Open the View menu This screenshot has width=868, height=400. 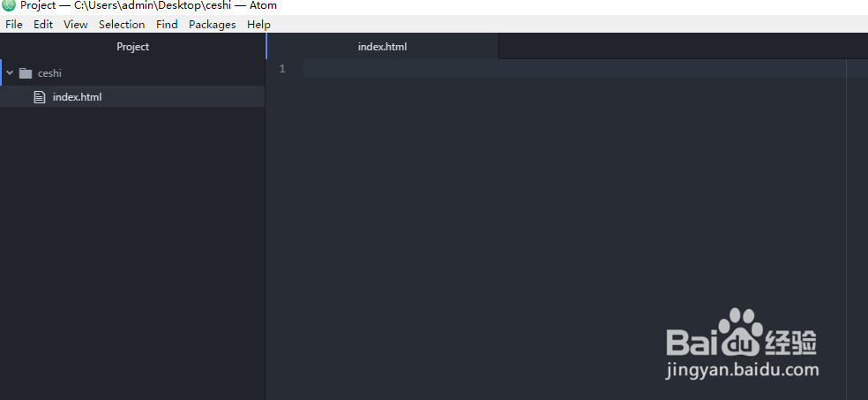(75, 25)
